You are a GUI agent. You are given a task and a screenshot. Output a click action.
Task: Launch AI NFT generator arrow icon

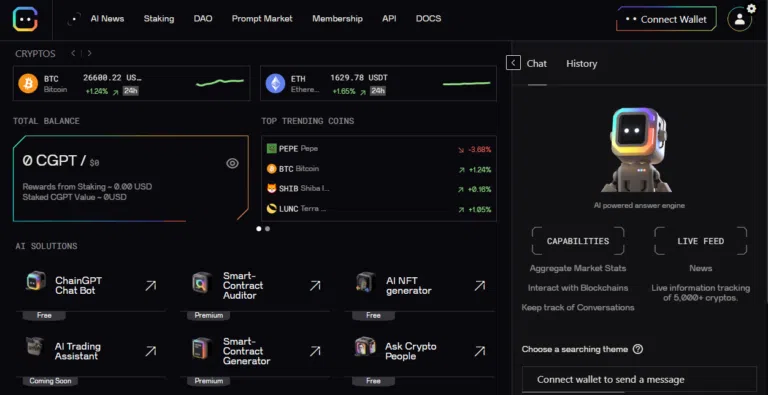tap(480, 285)
